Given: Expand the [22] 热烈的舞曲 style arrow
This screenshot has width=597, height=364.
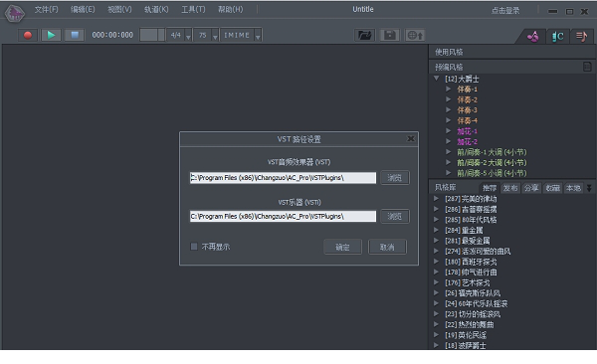Looking at the screenshot, I should (x=437, y=324).
